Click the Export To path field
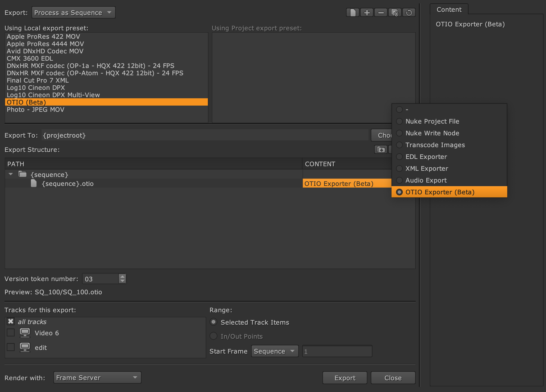This screenshot has height=392, width=546. coord(205,135)
